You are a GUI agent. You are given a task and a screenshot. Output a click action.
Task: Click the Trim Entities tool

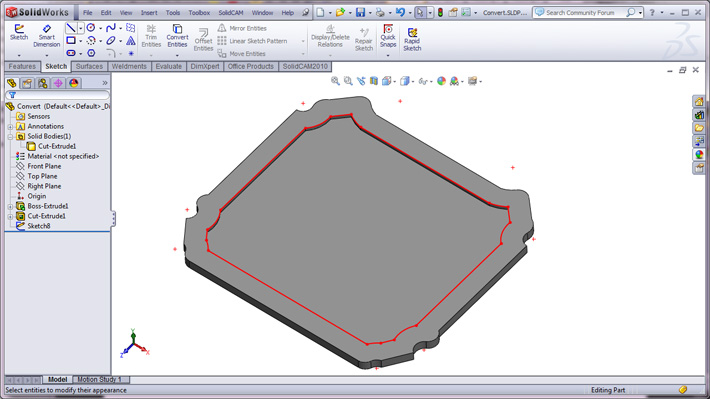tap(151, 36)
